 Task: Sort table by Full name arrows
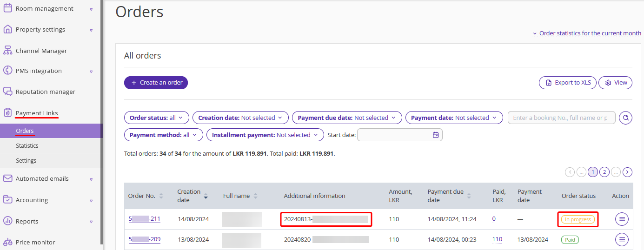pos(256,196)
